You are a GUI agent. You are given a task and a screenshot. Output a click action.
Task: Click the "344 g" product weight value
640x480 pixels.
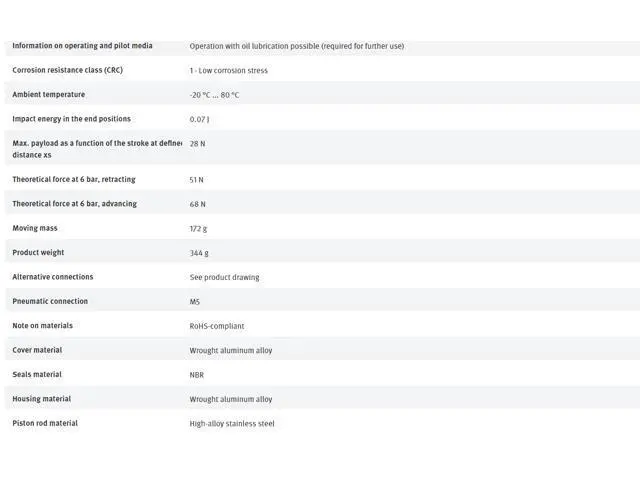199,253
